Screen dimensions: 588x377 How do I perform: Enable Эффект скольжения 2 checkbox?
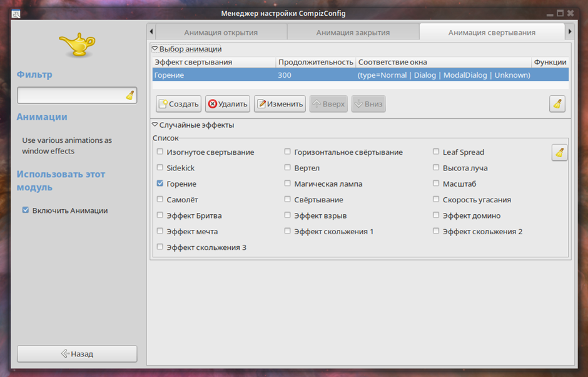436,231
